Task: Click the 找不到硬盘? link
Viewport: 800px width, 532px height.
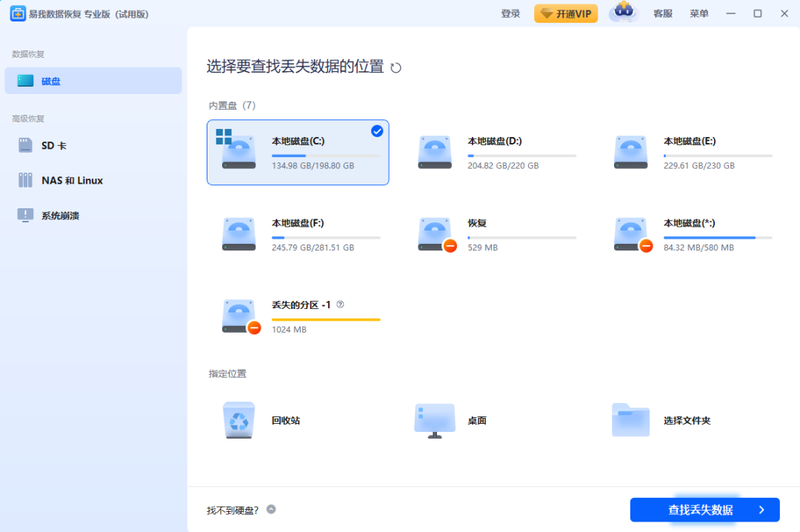Action: (233, 510)
